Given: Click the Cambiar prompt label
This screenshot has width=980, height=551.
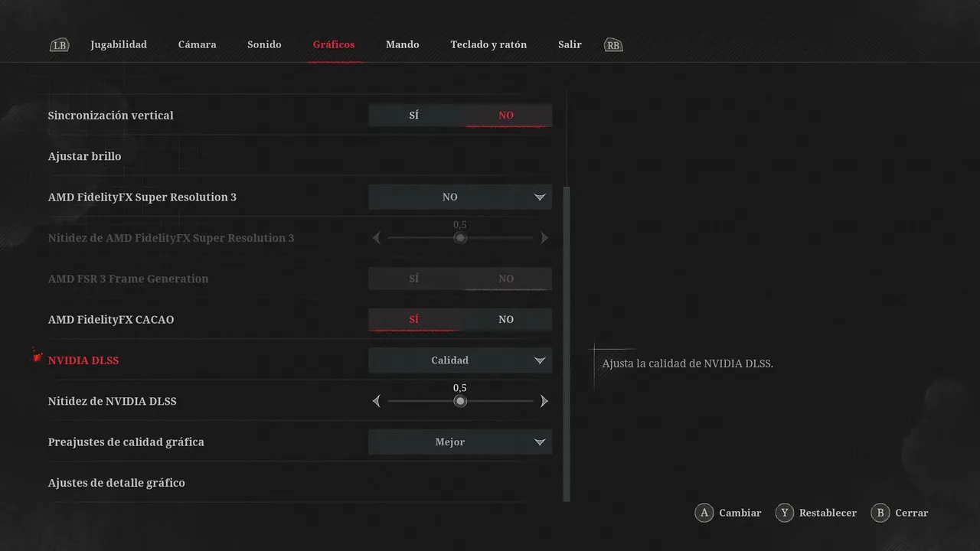Looking at the screenshot, I should tap(740, 513).
